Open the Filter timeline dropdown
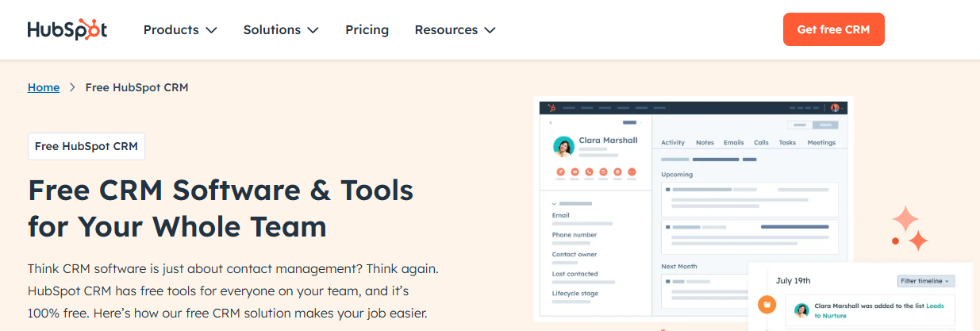The height and width of the screenshot is (331, 980). point(926,281)
